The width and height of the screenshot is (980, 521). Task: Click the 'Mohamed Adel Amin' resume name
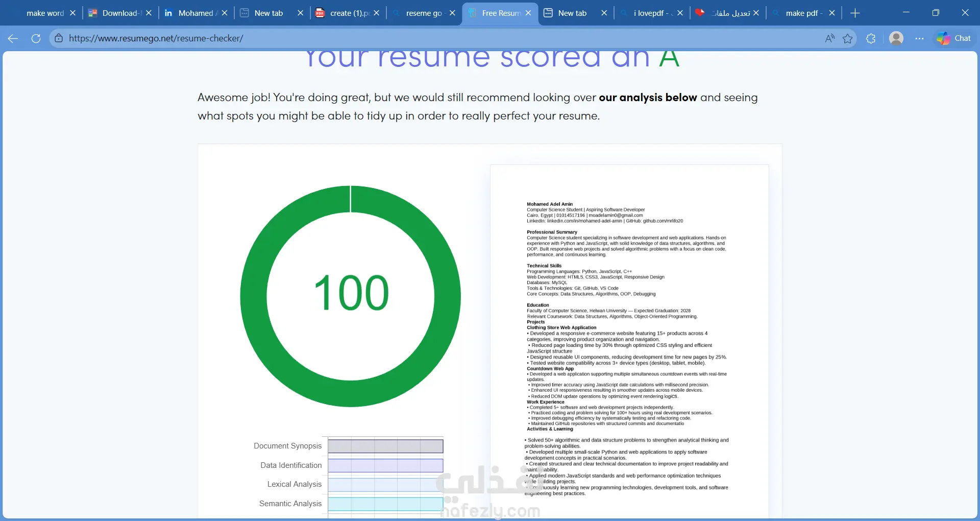click(x=550, y=204)
